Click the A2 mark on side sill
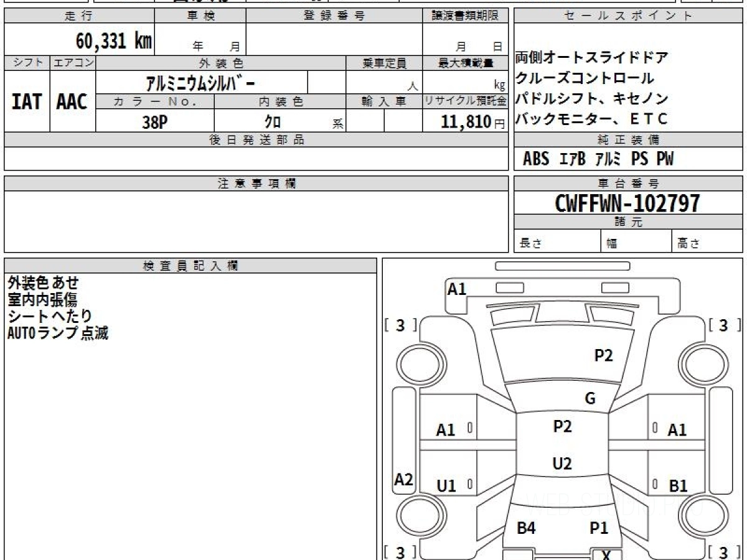Screen dimensions: 747x560 [404, 480]
